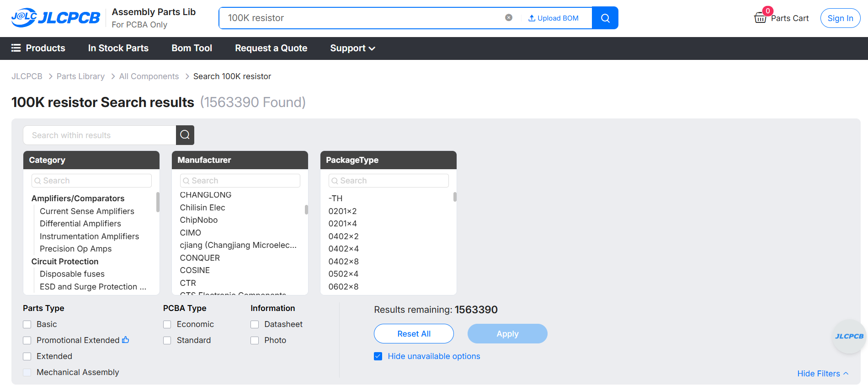Select 0502×4 package type
Screen dimensions: 868x391
(x=344, y=274)
